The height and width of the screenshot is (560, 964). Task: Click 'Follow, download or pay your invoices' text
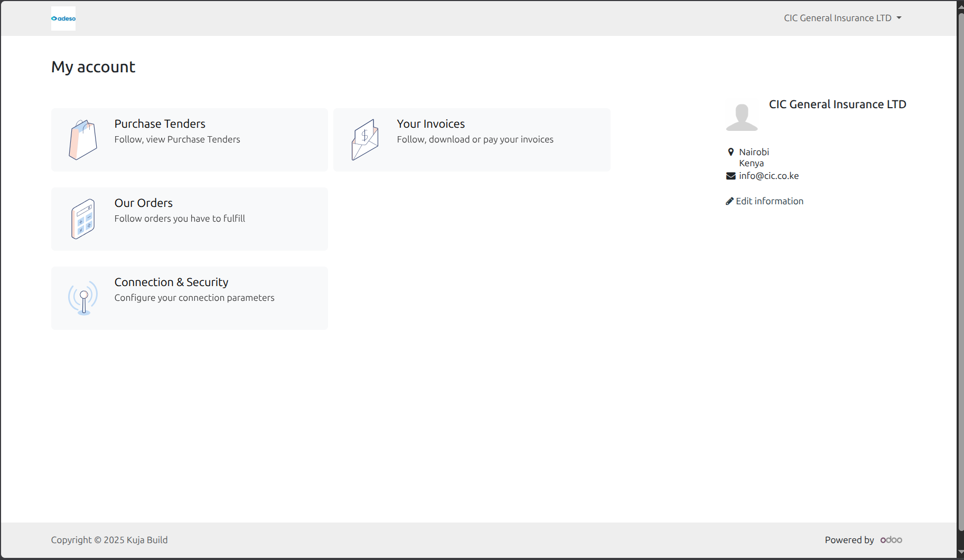475,139
